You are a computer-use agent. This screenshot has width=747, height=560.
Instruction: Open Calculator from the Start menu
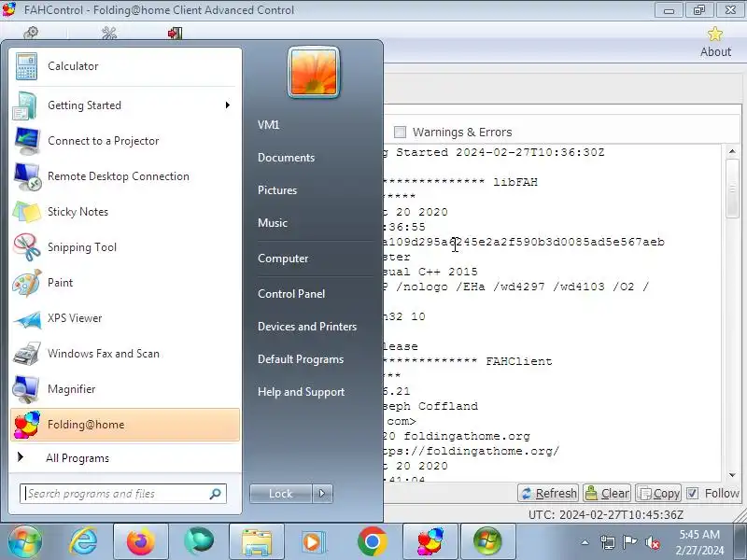coord(124,66)
